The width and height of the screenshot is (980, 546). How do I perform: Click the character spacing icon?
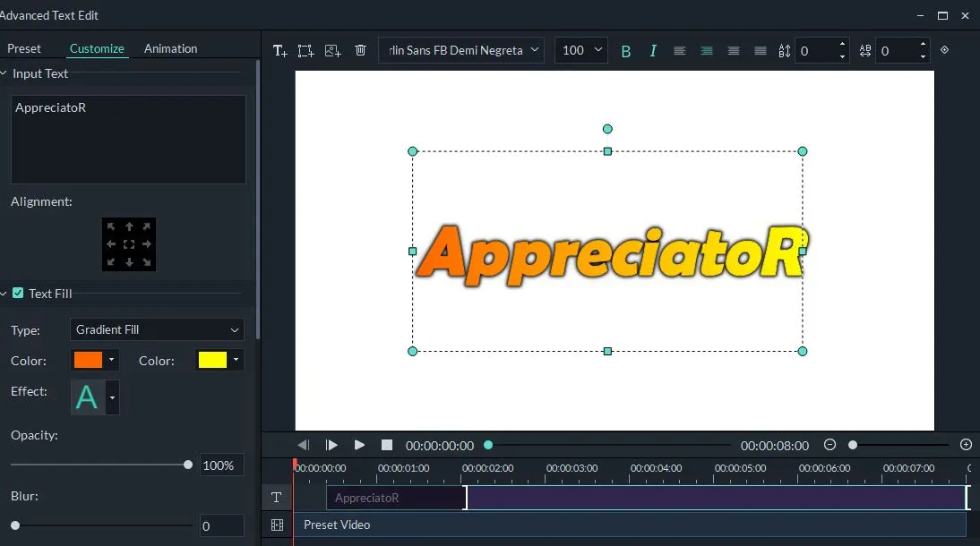tap(865, 51)
